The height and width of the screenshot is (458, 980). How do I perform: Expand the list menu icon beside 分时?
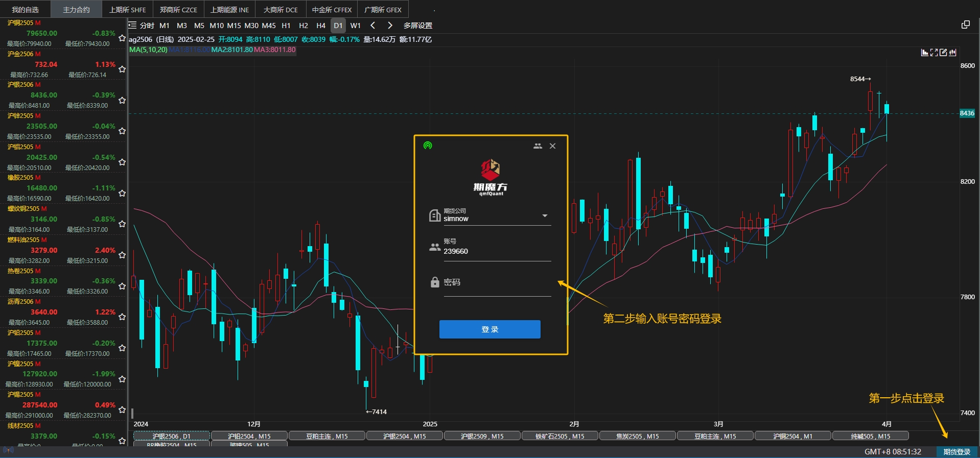tap(133, 25)
